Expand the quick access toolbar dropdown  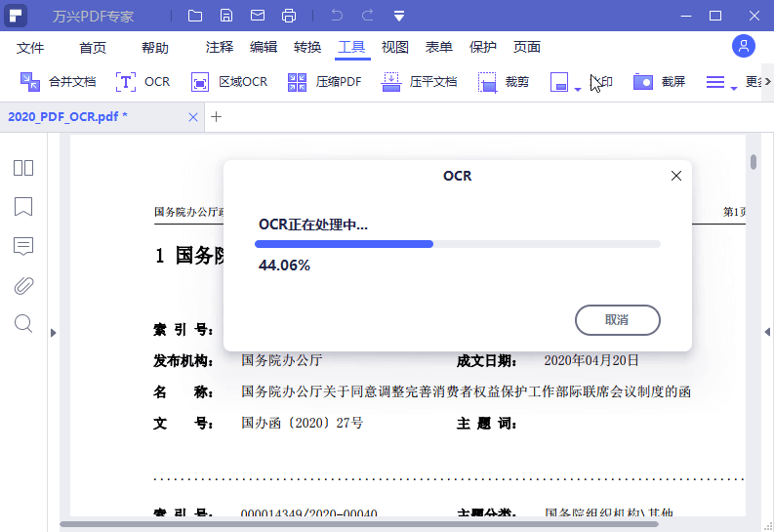point(399,16)
